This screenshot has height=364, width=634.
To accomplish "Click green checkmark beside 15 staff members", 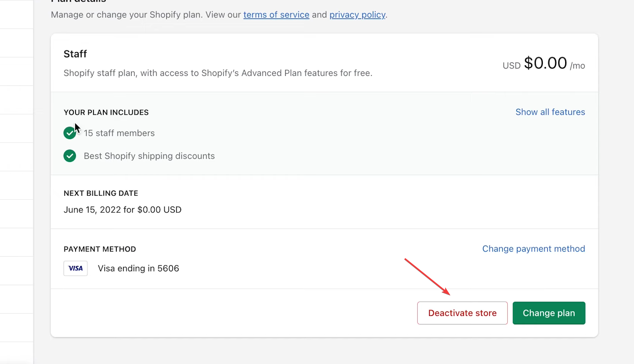I will tap(70, 133).
